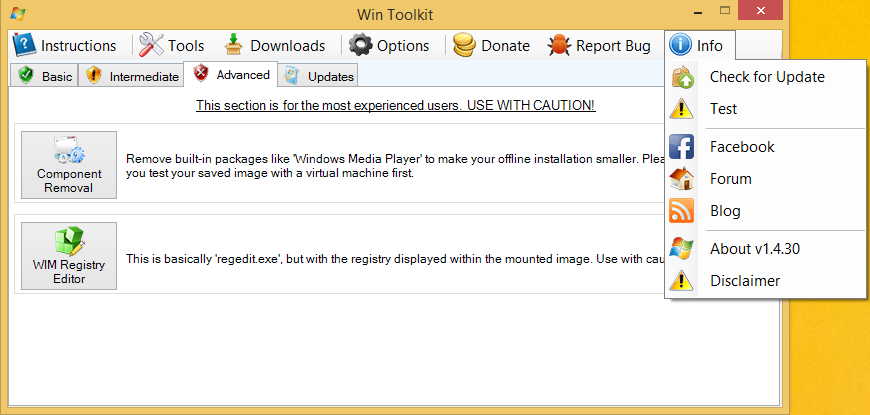Launch the WIM Registry Editor button
870x415 pixels.
coord(69,256)
